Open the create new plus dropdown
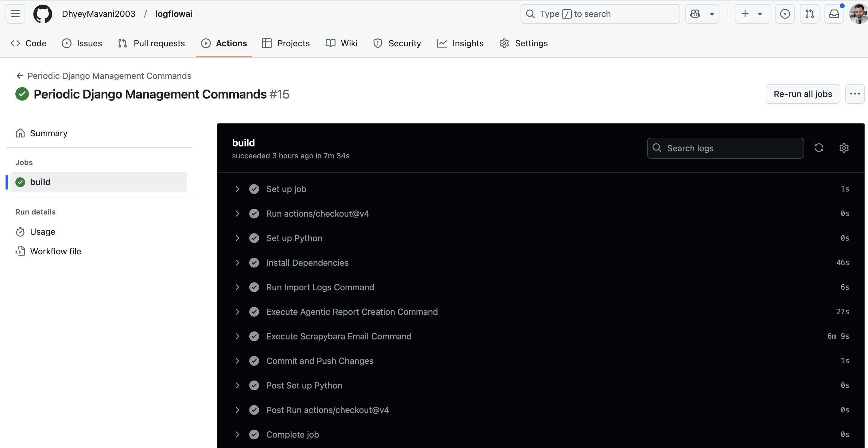Screen dimensions: 868x448 pos(752,14)
